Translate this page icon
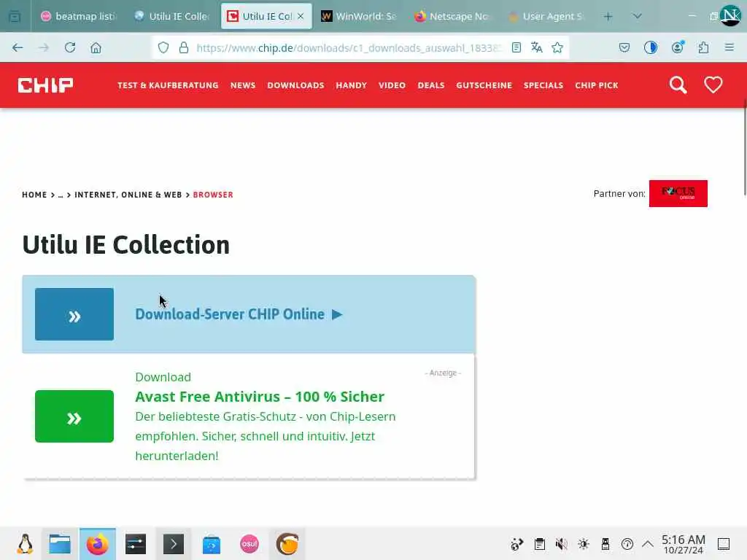 click(x=536, y=47)
